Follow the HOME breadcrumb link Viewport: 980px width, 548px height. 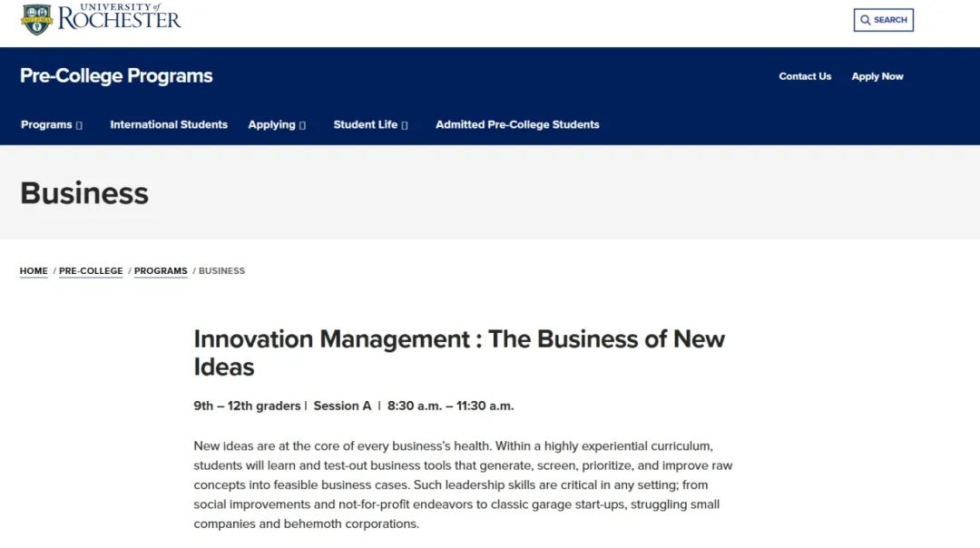[34, 270]
